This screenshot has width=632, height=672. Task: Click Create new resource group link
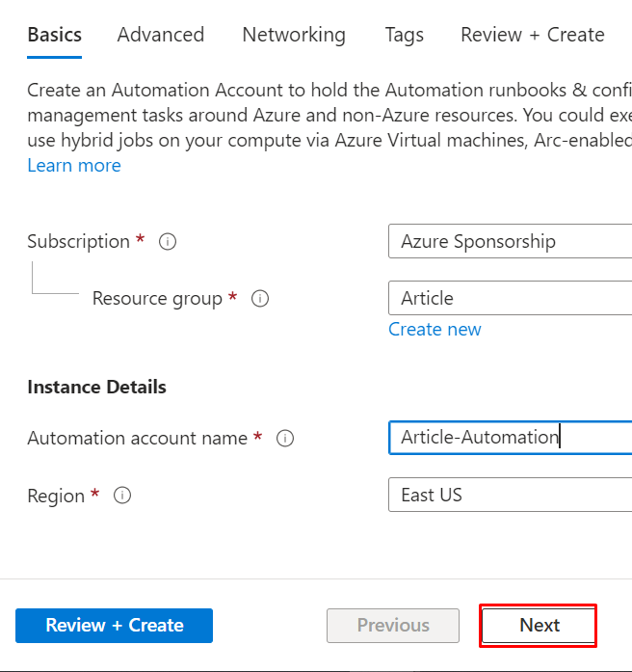pos(434,330)
